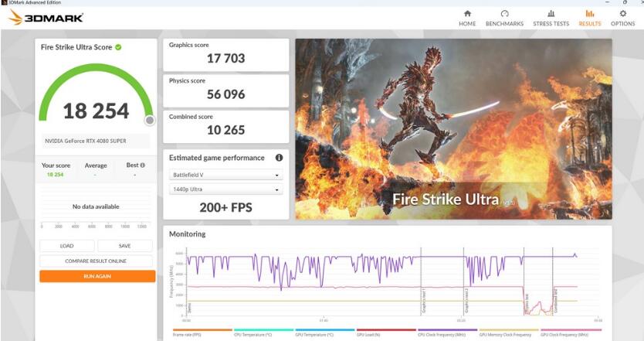Click the Graphics score value 17 703
644x341 pixels.
click(x=226, y=59)
